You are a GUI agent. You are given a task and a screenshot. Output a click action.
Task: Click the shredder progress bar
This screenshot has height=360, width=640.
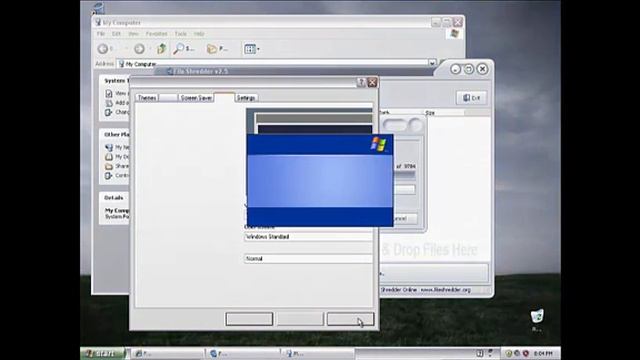[404, 175]
